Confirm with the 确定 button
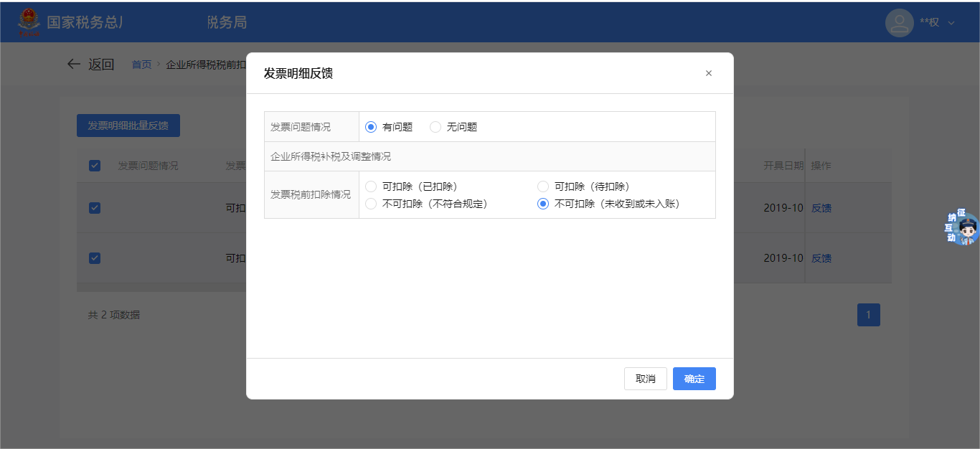 [694, 379]
